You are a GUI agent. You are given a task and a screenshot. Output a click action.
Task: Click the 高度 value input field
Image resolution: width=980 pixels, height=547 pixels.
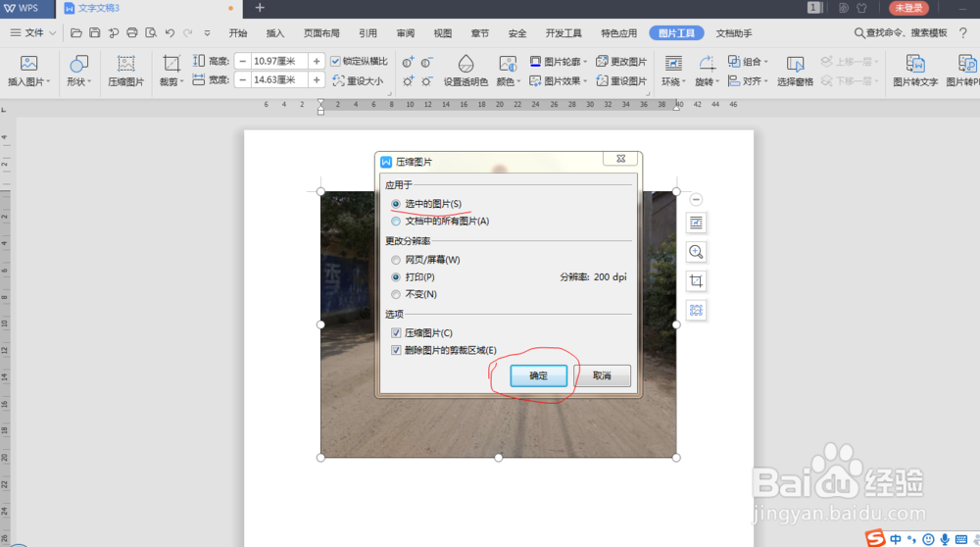[x=278, y=61]
